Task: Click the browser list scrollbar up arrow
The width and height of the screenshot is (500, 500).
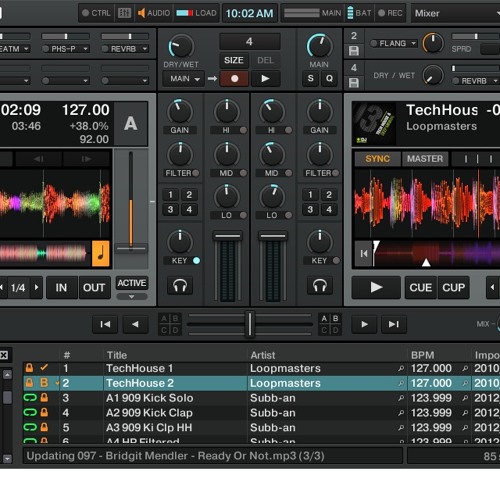Action: tap(7, 374)
